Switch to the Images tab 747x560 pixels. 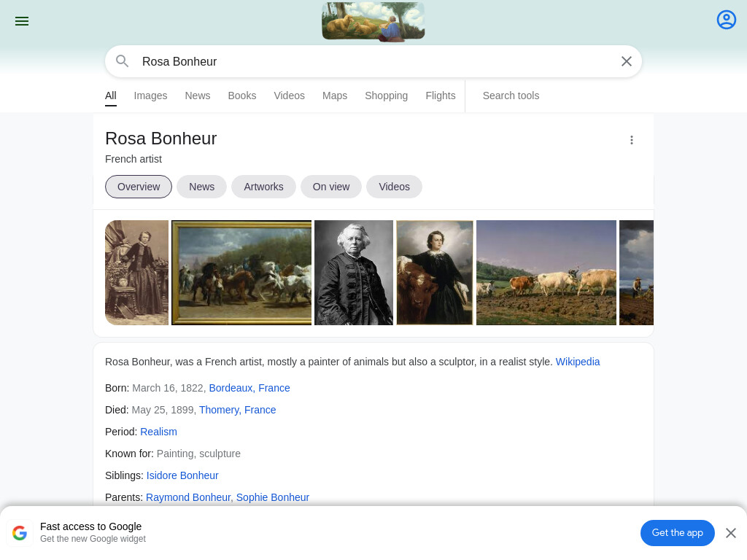(150, 96)
